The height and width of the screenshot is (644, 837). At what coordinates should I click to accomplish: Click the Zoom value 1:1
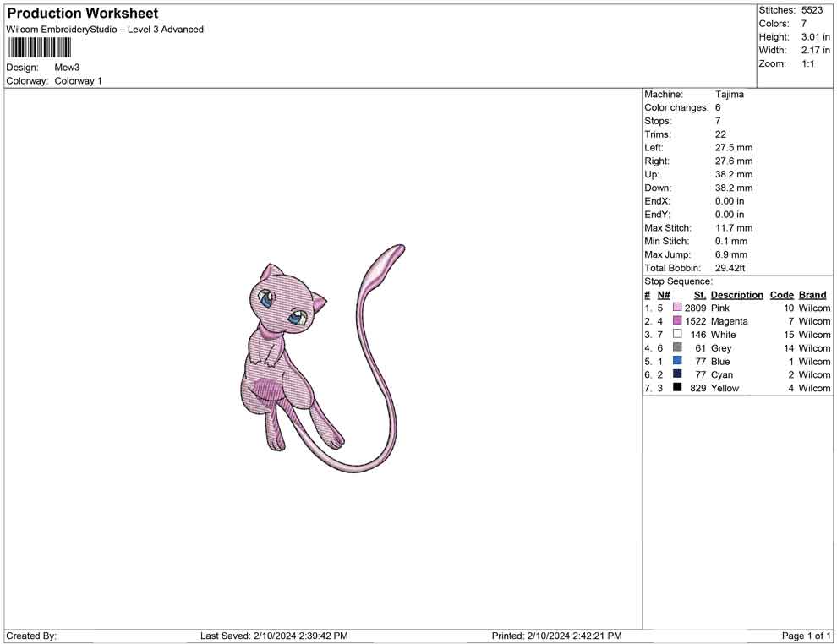coord(808,63)
